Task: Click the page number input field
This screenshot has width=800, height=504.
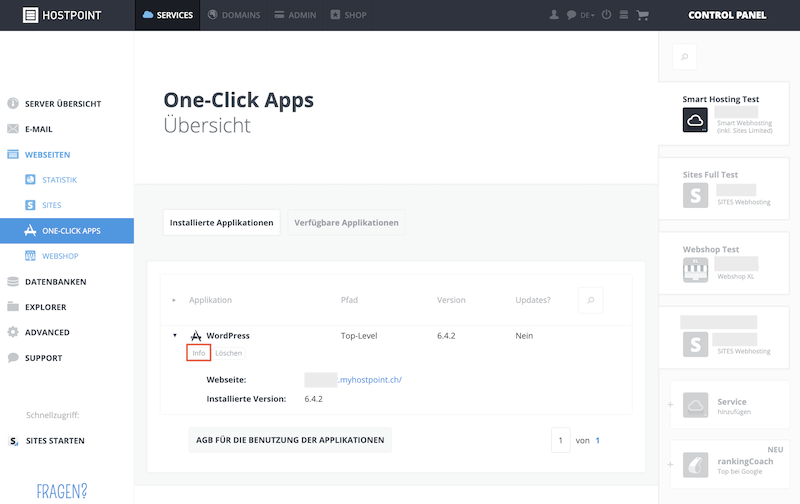Action: point(561,440)
